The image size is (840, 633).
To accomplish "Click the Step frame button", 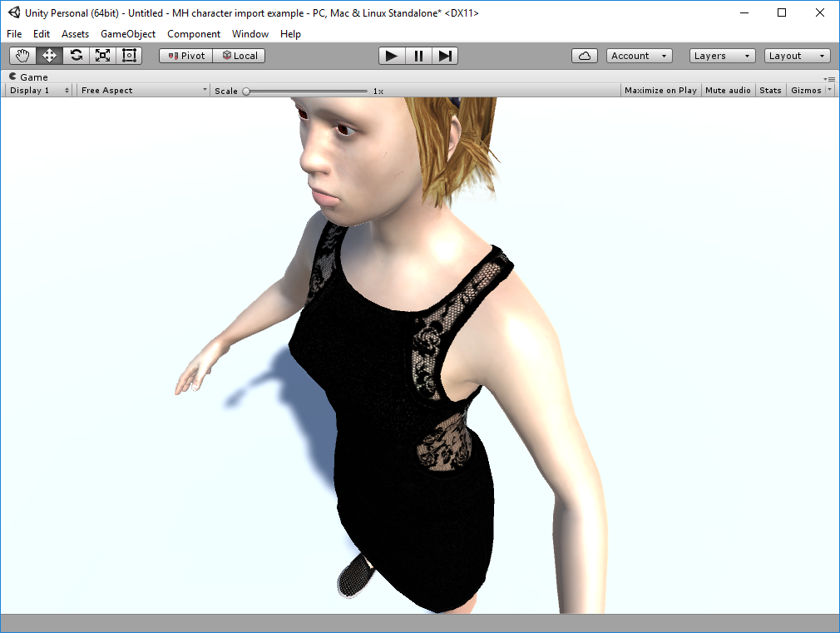I will pos(445,56).
